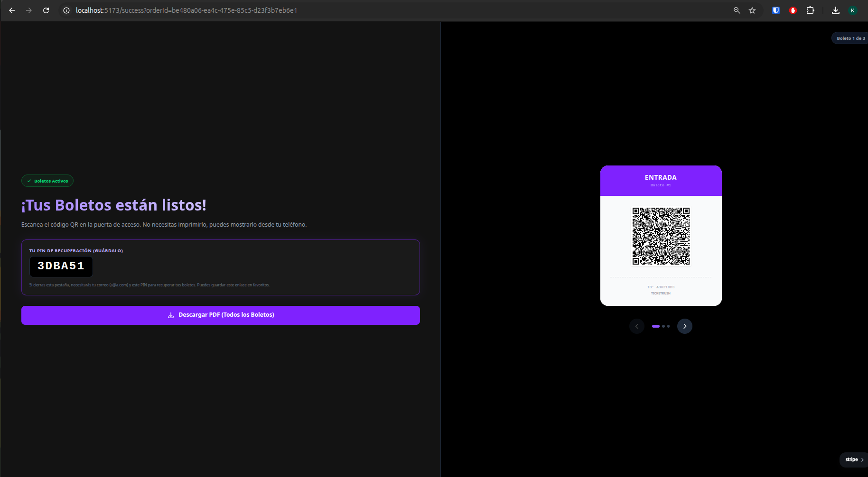
Task: Show browser downloads
Action: [836, 10]
